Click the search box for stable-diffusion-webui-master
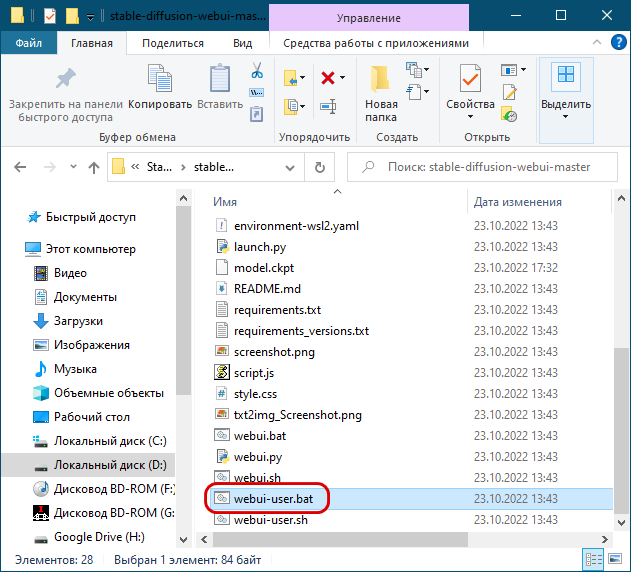631x572 pixels. 482,167
